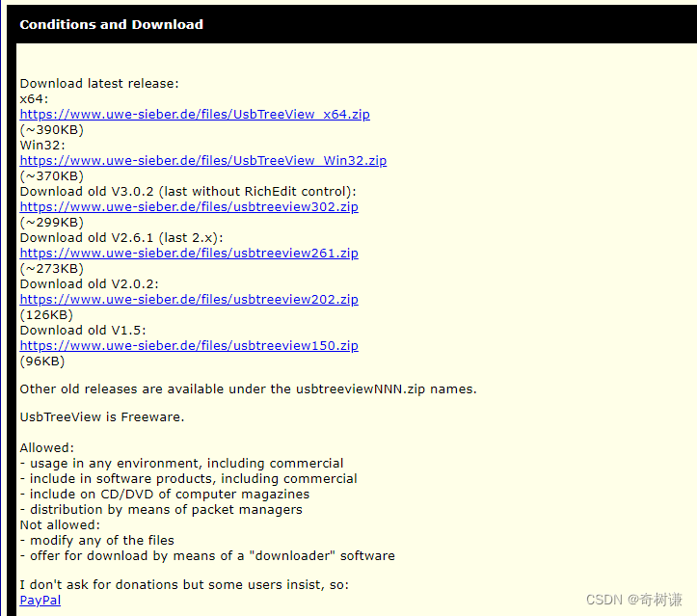The height and width of the screenshot is (616, 697).
Task: Click 'offer for download by means of a downloader' line
Action: click(x=207, y=555)
